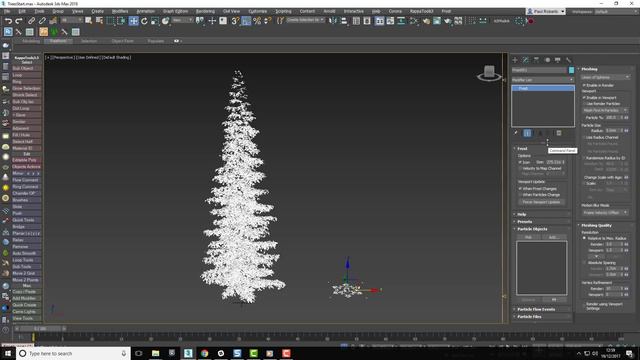Click the Force Viewport Update button
Image resolution: width=640 pixels, height=360 pixels.
(x=541, y=202)
